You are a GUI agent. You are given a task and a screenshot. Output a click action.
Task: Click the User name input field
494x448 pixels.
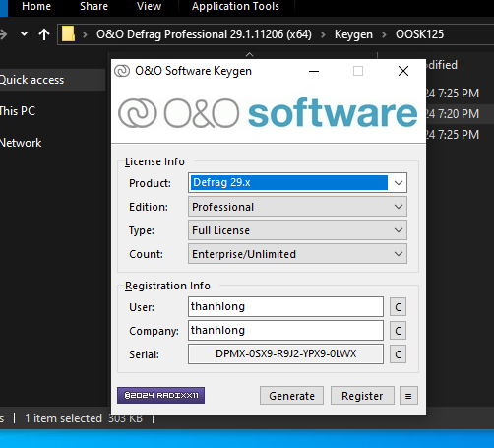tap(285, 307)
